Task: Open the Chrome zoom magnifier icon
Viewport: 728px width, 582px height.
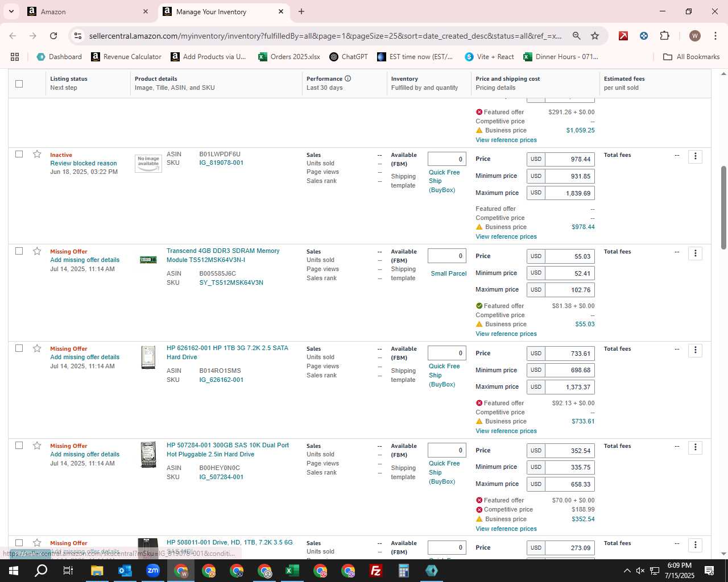Action: coord(576,36)
